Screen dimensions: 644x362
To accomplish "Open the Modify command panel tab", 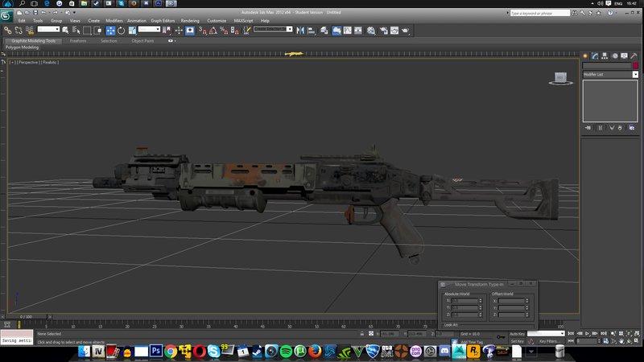I will click(x=595, y=56).
